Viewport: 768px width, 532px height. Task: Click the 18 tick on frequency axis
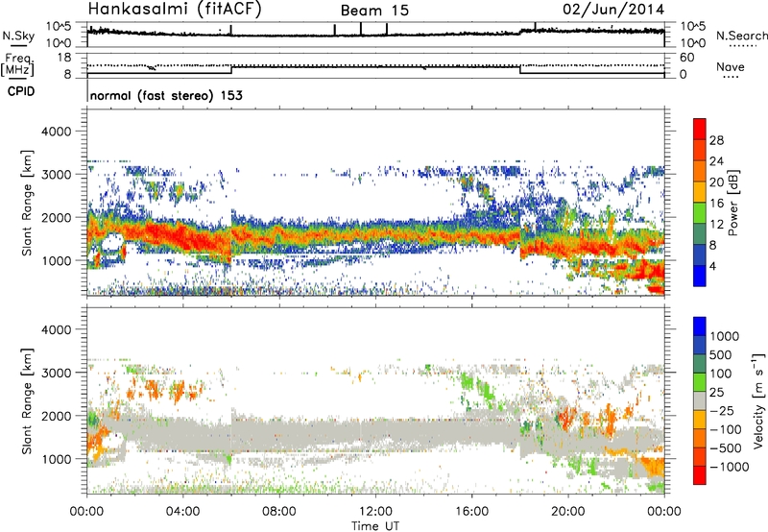(x=64, y=58)
